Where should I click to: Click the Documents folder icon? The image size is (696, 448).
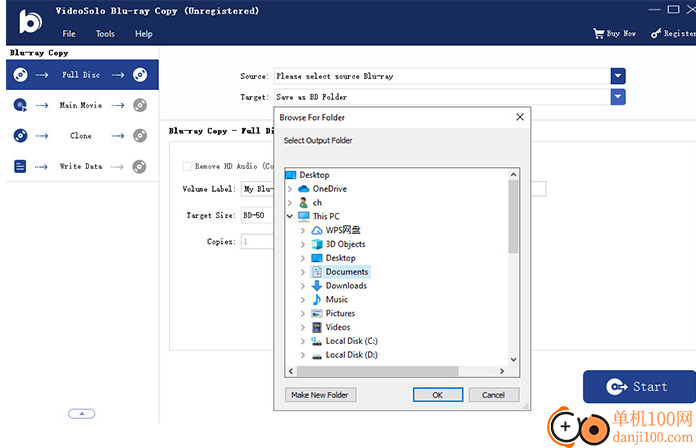coord(316,272)
